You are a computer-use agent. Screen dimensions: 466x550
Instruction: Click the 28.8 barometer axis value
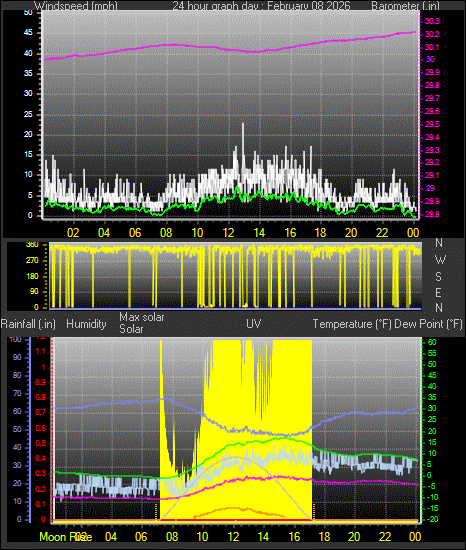(432, 214)
